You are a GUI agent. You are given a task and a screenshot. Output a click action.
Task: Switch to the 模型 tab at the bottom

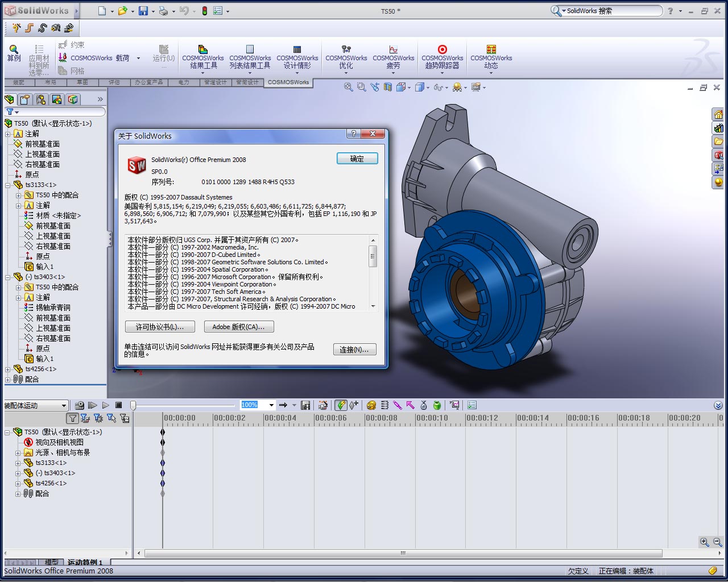[x=51, y=562]
